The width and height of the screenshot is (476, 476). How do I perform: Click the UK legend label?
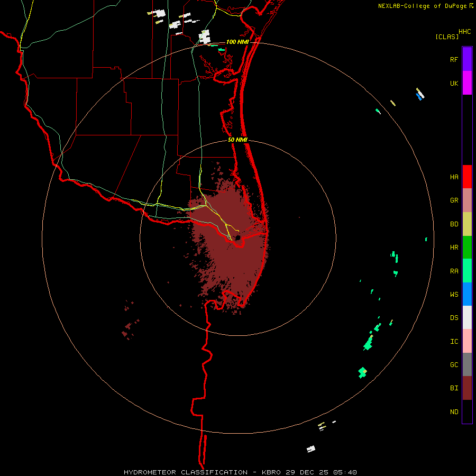coord(454,83)
